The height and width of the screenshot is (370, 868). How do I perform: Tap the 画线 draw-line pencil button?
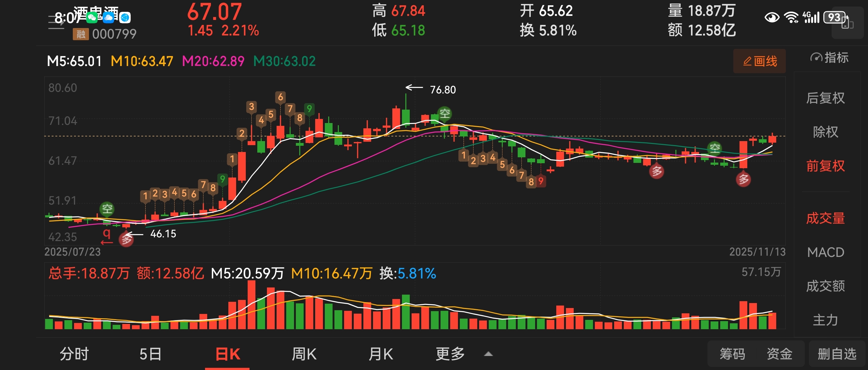(759, 61)
